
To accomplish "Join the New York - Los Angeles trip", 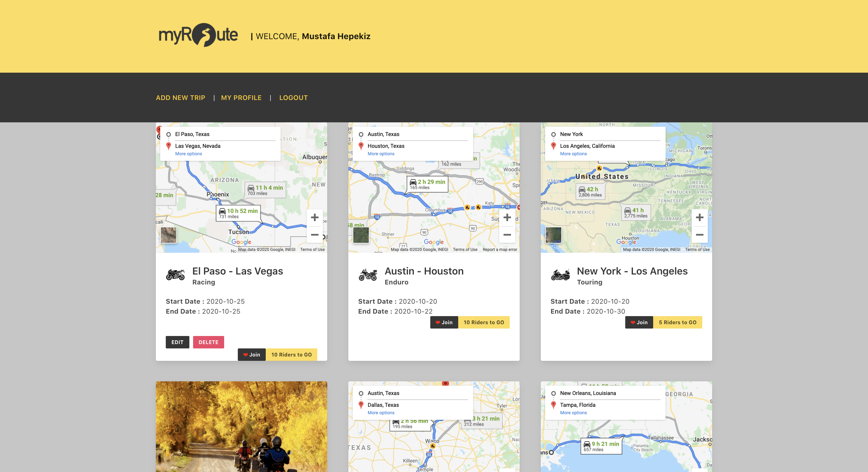I will [639, 322].
